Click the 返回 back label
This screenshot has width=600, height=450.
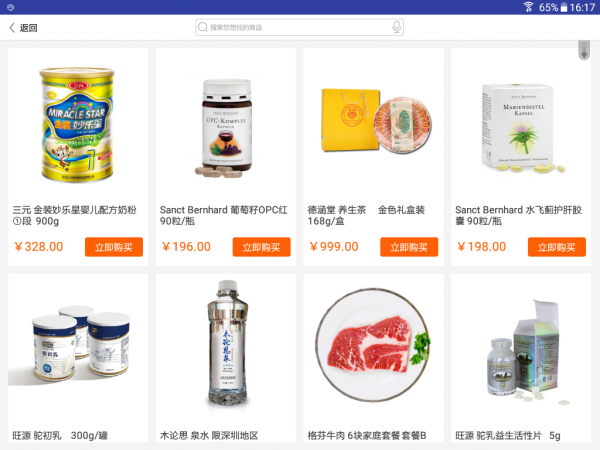coord(29,28)
